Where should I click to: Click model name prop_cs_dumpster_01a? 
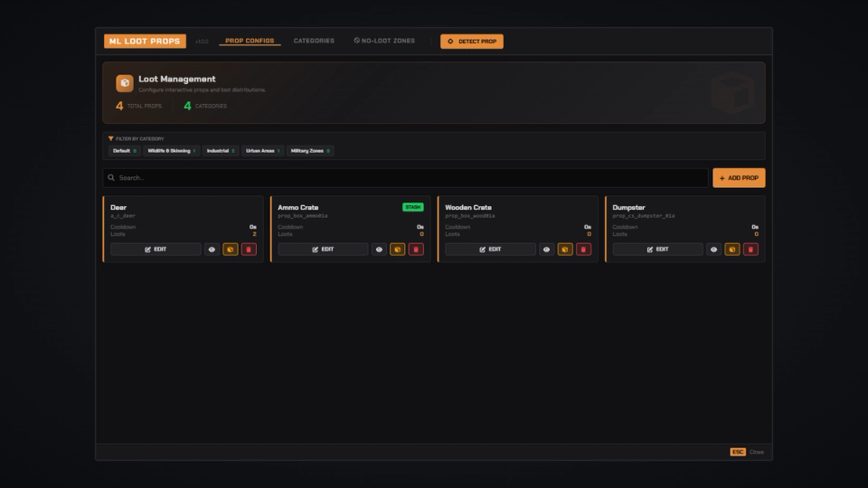[643, 216]
